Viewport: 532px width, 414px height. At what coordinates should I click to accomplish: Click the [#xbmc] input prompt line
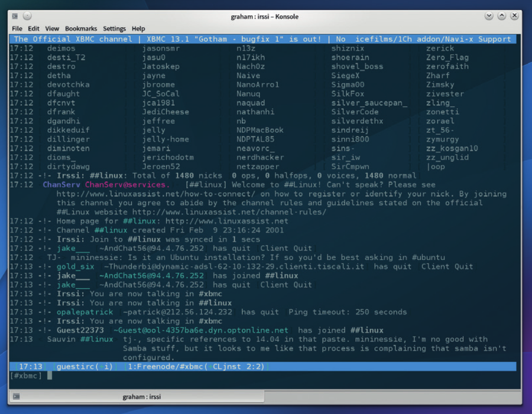point(263,376)
